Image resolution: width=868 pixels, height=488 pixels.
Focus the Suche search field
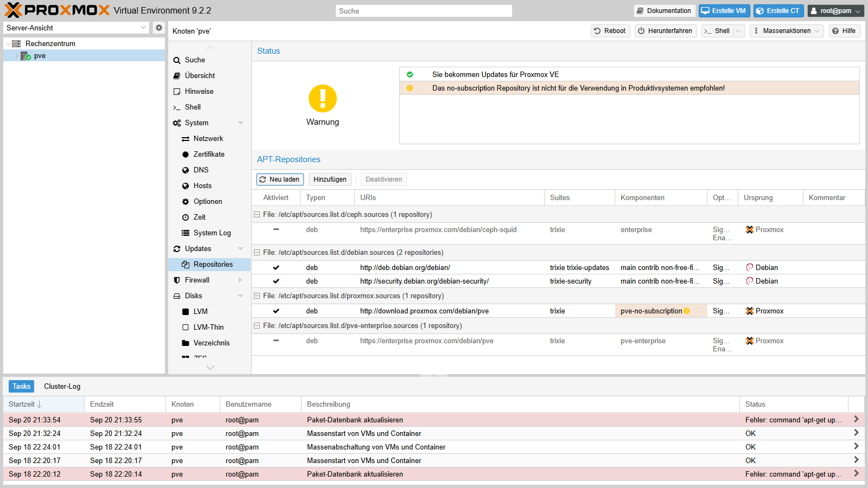(x=424, y=11)
